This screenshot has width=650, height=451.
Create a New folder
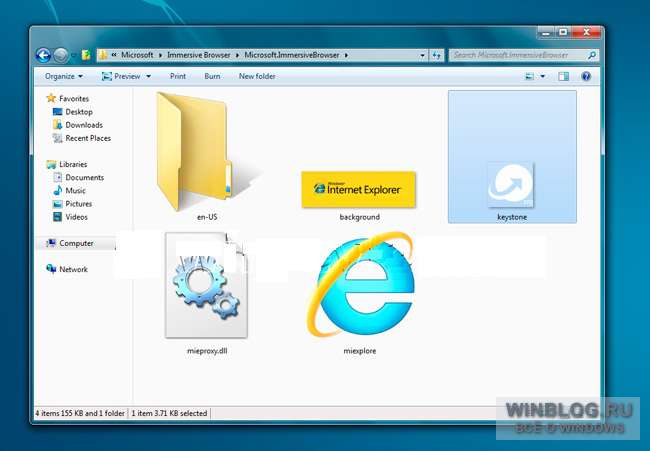point(257,76)
